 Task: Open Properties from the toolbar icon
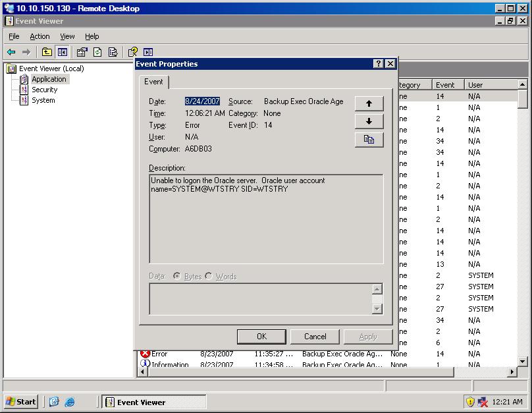coord(82,52)
